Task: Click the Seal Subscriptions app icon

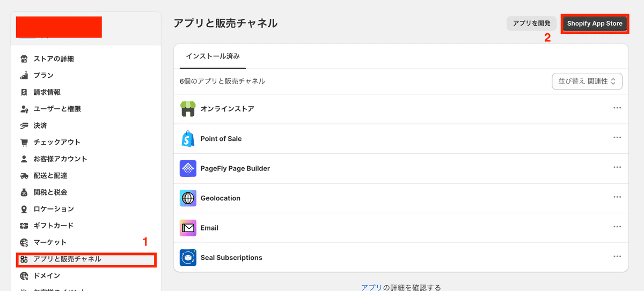Action: [x=188, y=258]
